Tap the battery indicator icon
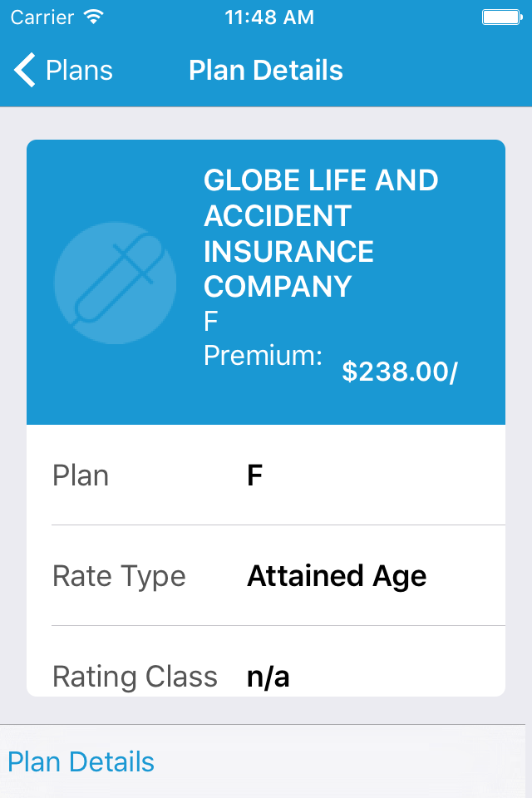 [x=500, y=17]
